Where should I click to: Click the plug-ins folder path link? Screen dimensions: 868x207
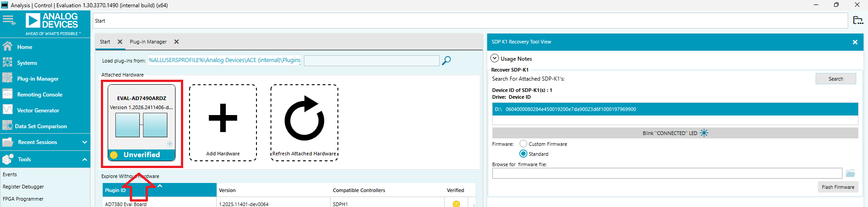224,60
